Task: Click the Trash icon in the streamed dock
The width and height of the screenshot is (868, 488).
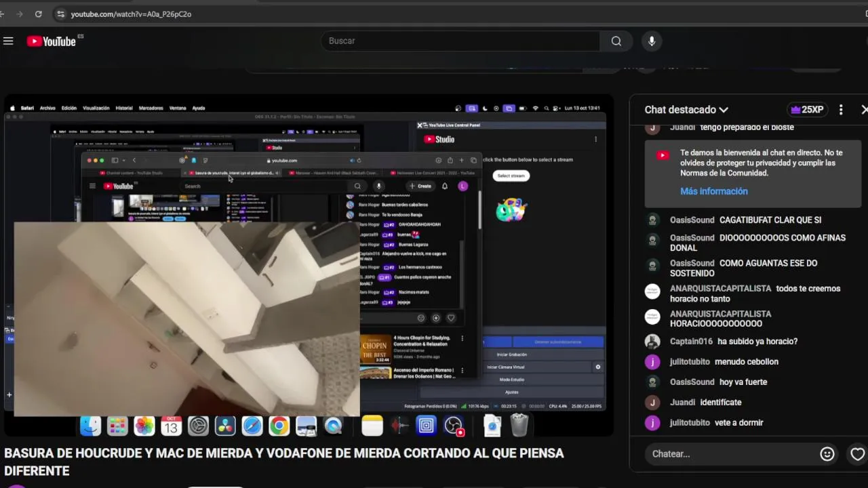Action: pyautogui.click(x=519, y=426)
